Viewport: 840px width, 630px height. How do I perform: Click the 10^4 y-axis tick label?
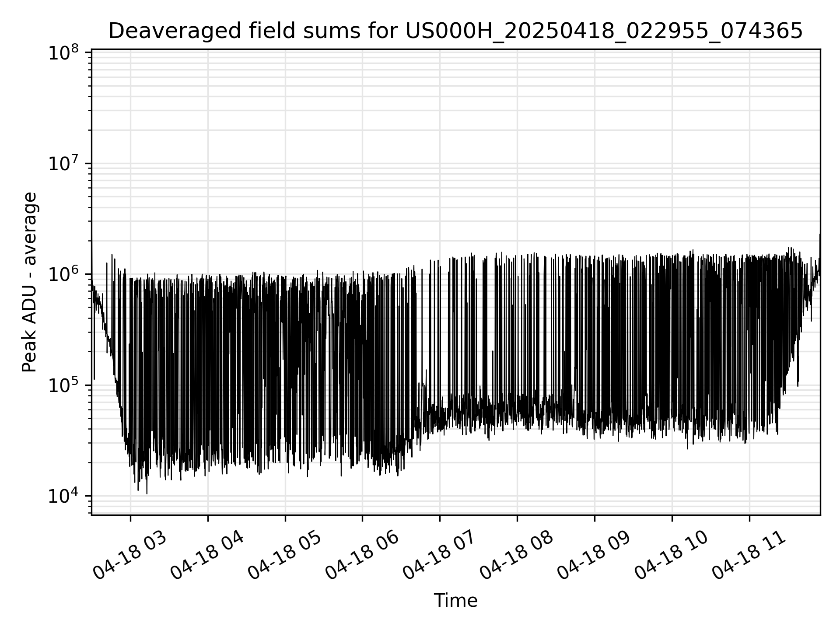[x=63, y=497]
